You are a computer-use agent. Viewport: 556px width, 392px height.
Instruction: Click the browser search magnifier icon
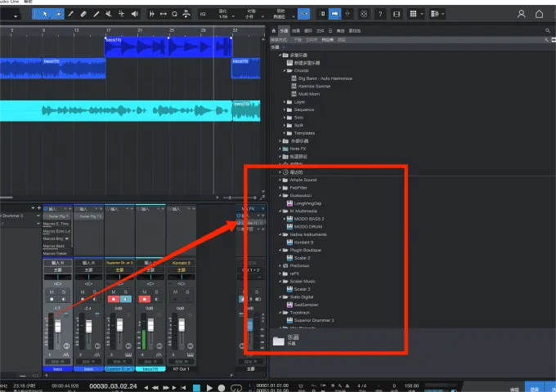pos(548,31)
